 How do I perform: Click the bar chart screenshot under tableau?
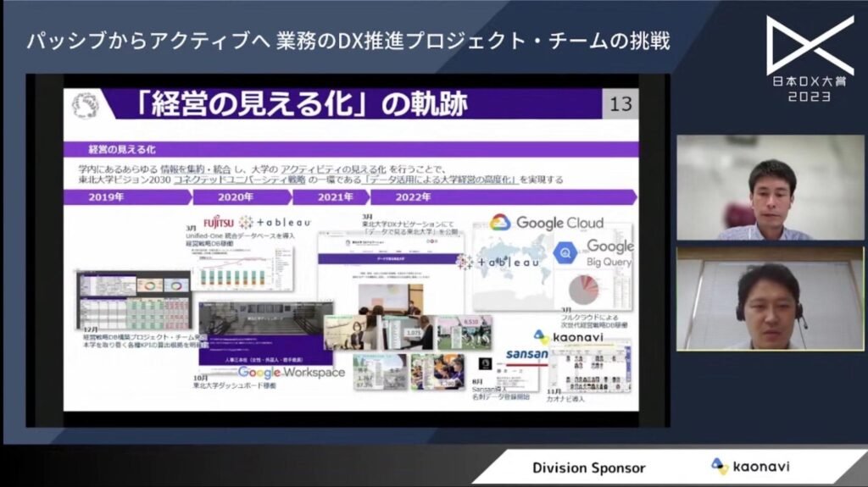click(242, 269)
